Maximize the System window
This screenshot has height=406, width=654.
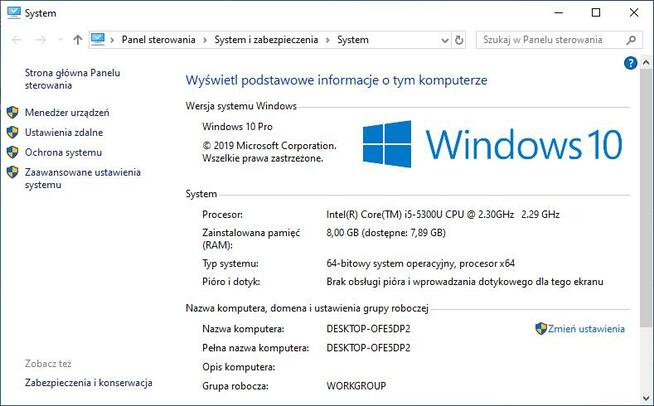click(596, 13)
